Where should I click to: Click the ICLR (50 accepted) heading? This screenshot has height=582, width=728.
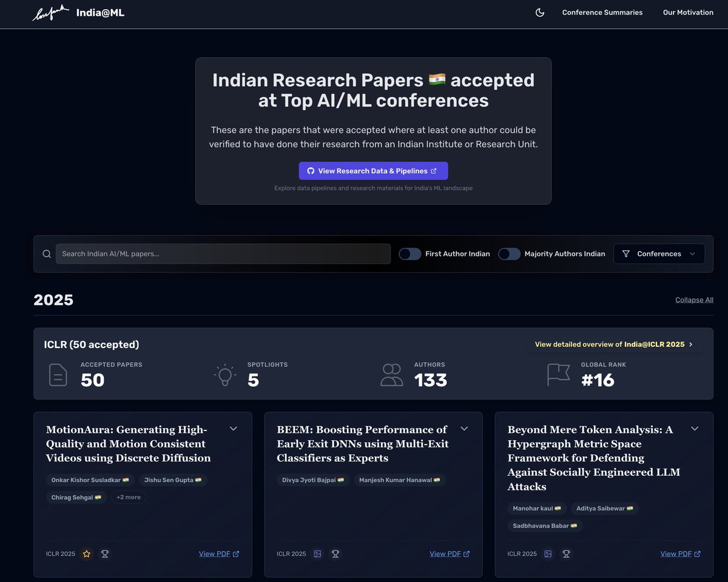point(92,344)
